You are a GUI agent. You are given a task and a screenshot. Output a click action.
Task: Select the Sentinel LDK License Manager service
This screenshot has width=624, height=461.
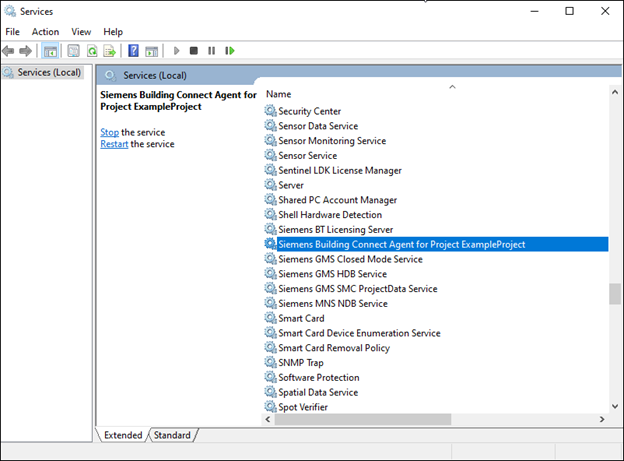tap(339, 170)
